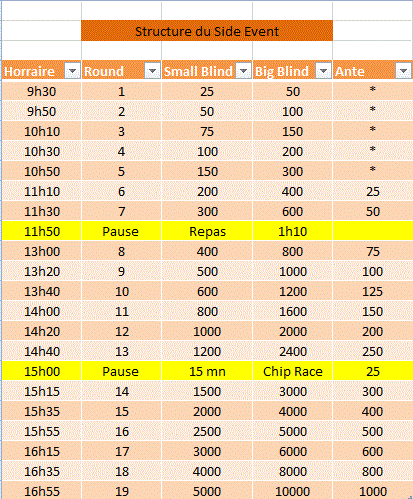The image size is (413, 499).
Task: Expand the Small Blind filter arrow
Action: [x=244, y=71]
